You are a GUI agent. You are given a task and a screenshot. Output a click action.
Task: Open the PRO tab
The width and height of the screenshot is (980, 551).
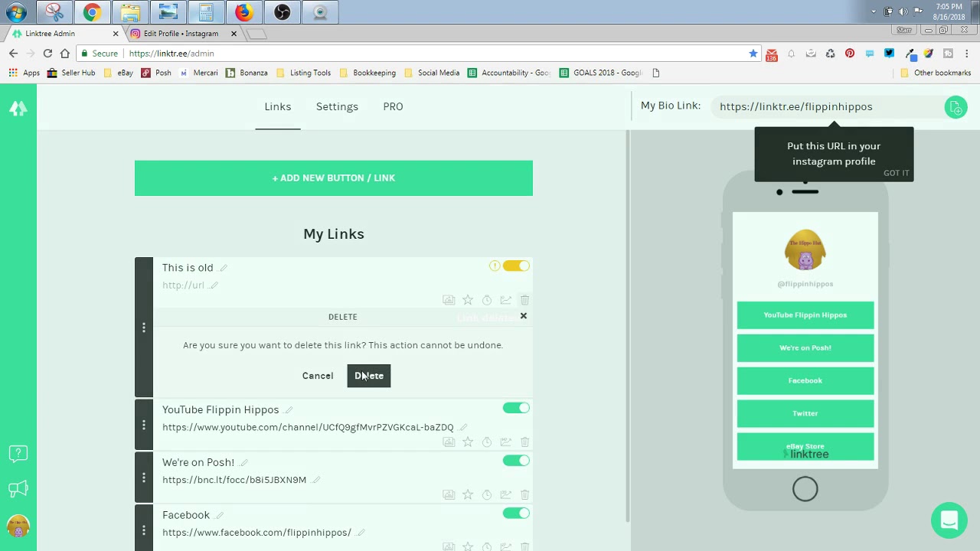[x=393, y=106]
